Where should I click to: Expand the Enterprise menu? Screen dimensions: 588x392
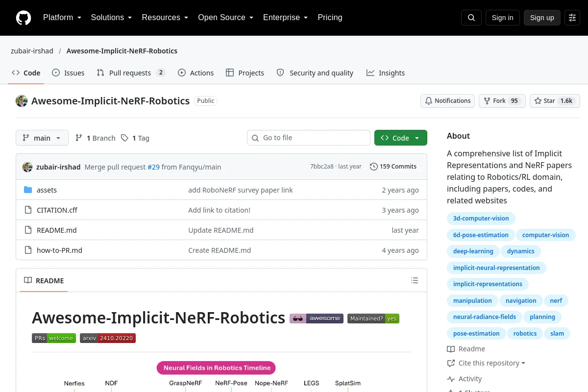click(285, 18)
